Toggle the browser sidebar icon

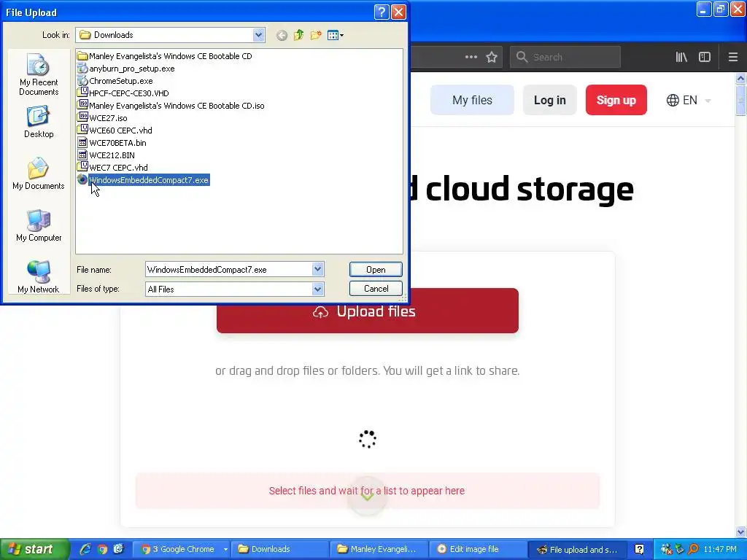(x=705, y=57)
